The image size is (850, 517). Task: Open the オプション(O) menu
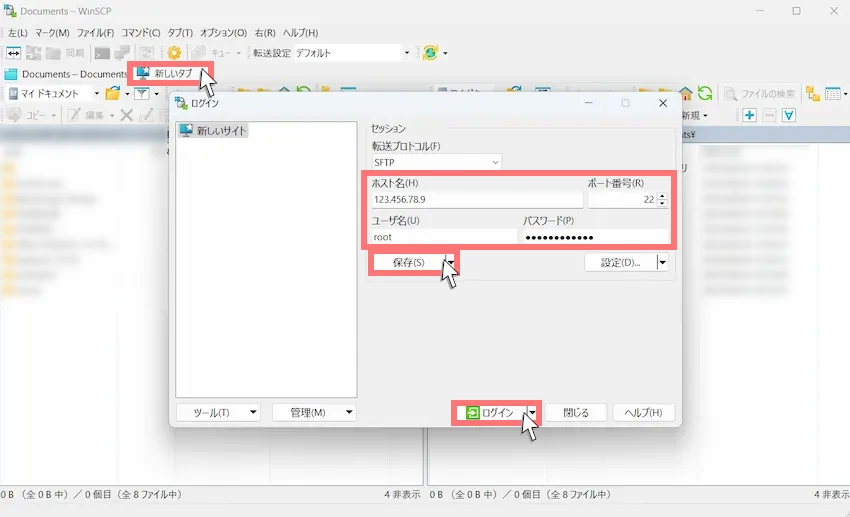click(223, 33)
